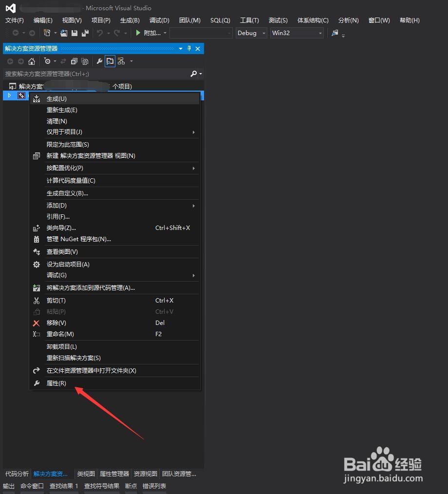Screen dimensions: 448x494
Task: Open Solution Explorer settings via wrench icon
Action: click(98, 61)
